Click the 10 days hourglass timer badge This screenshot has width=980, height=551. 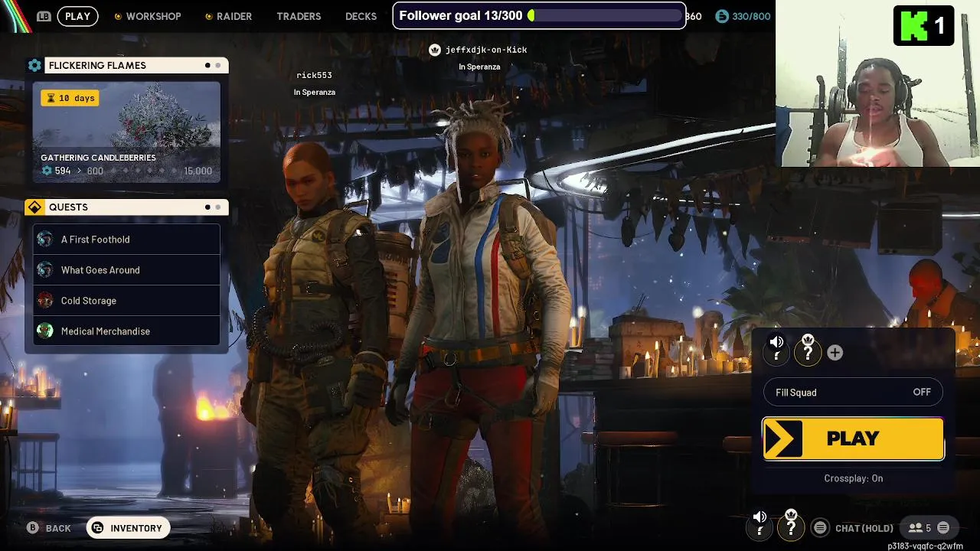coord(70,98)
